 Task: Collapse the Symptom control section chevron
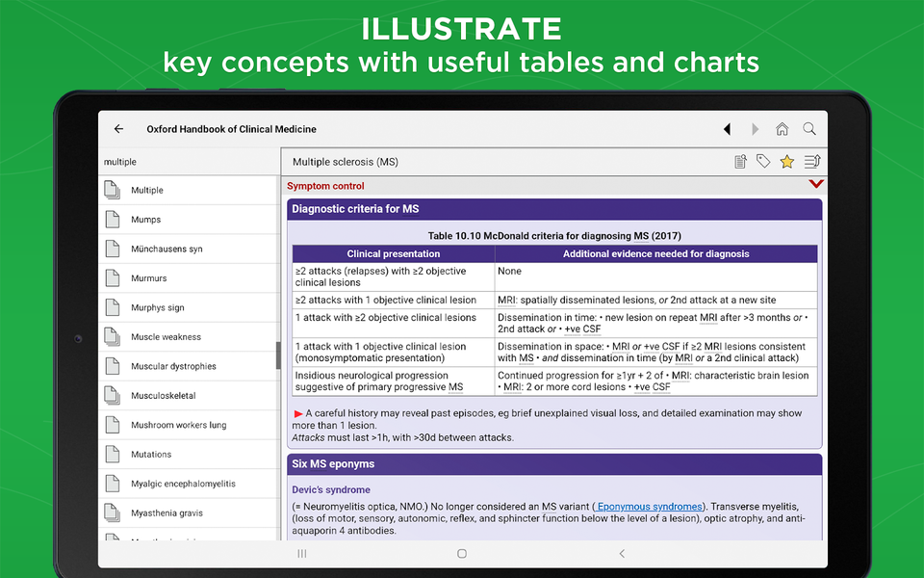(x=816, y=184)
